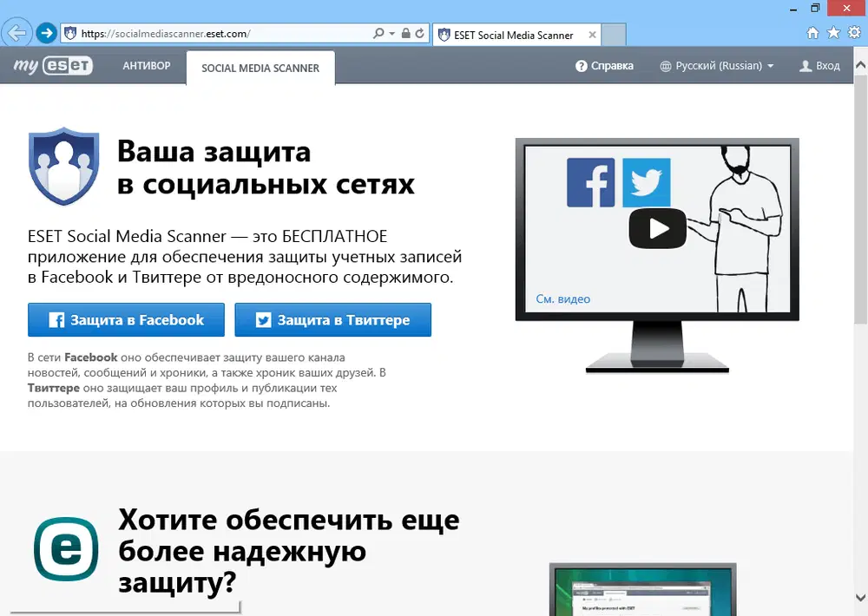This screenshot has width=868, height=616.
Task: Open Справка via the question mark icon
Action: [x=580, y=65]
